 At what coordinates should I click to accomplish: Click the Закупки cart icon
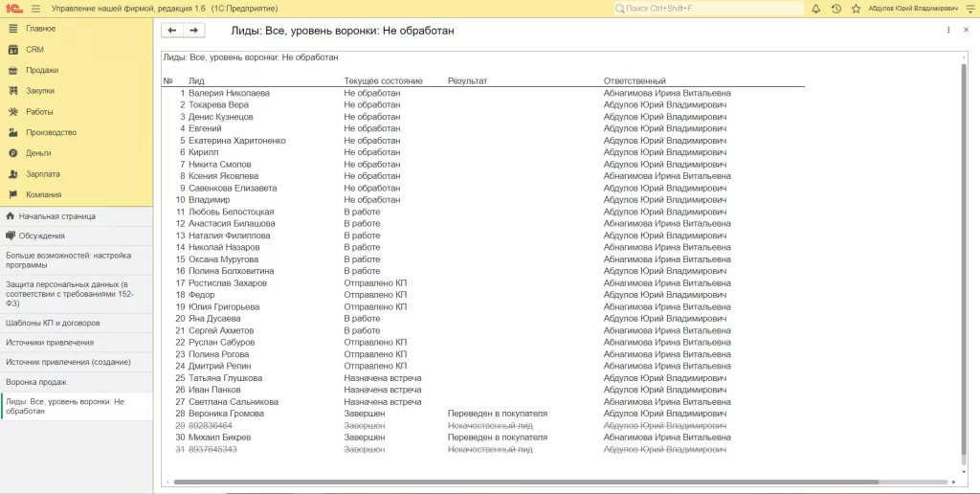point(13,91)
